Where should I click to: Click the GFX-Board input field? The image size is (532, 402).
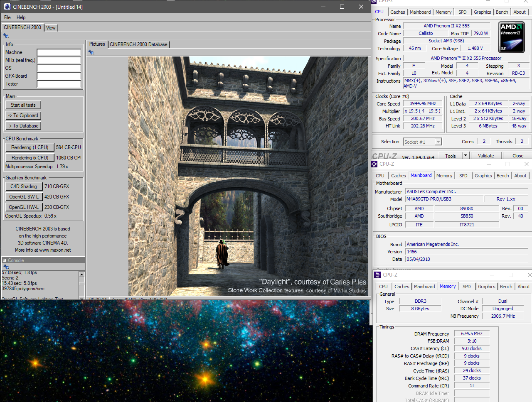click(x=59, y=76)
